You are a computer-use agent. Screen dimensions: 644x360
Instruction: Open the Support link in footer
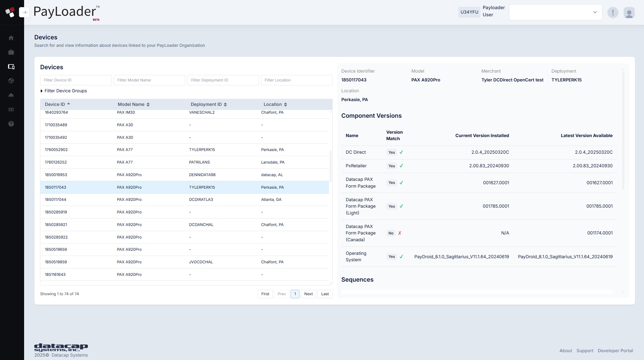tap(585, 351)
